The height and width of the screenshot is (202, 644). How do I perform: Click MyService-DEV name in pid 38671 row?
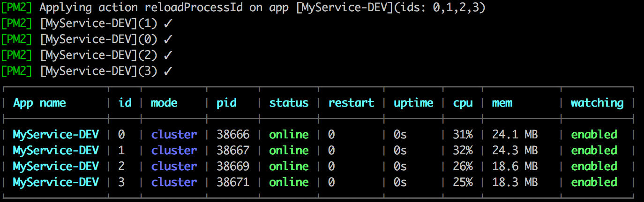pos(56,182)
